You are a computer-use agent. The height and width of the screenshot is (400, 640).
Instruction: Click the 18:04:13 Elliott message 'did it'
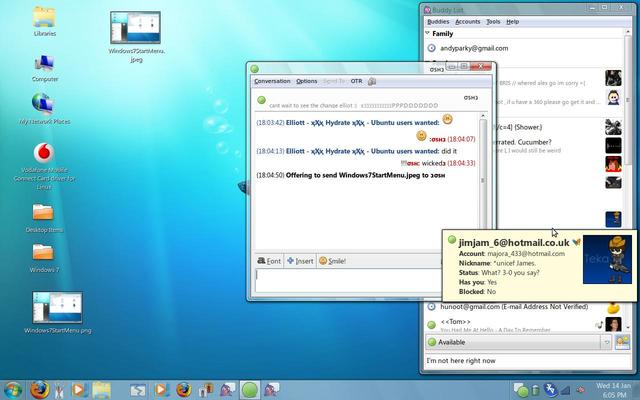point(356,151)
